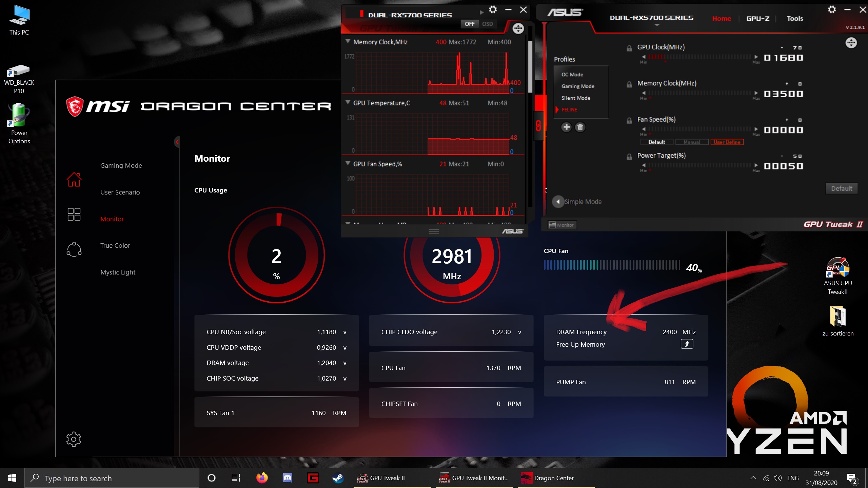Select User Define fan speed mode
This screenshot has height=488, width=868.
[727, 142]
